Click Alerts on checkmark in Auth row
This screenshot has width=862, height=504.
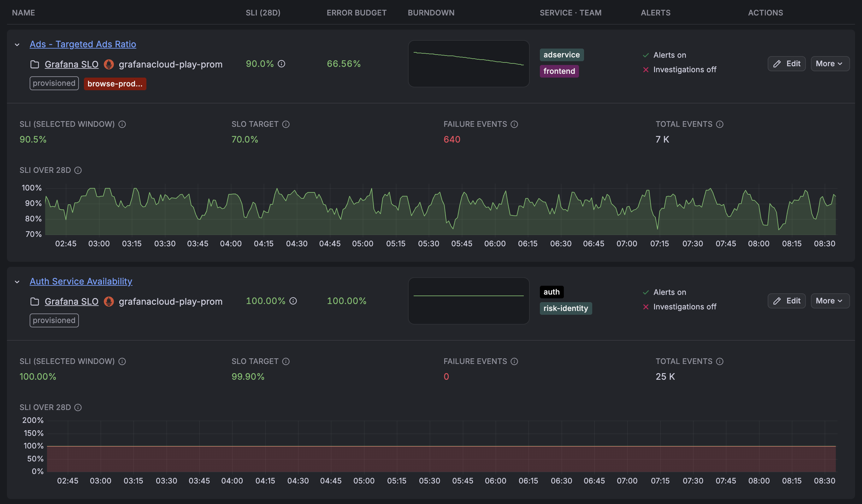coord(646,292)
